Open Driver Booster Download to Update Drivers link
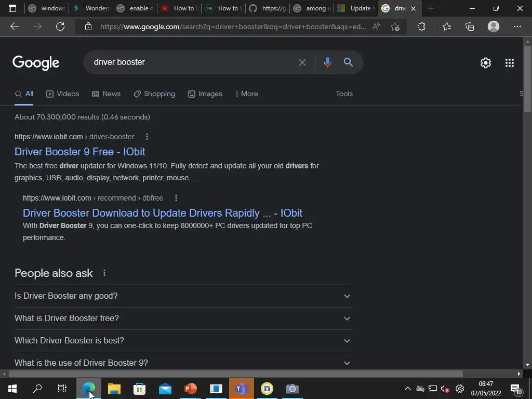This screenshot has height=399, width=532. click(163, 213)
